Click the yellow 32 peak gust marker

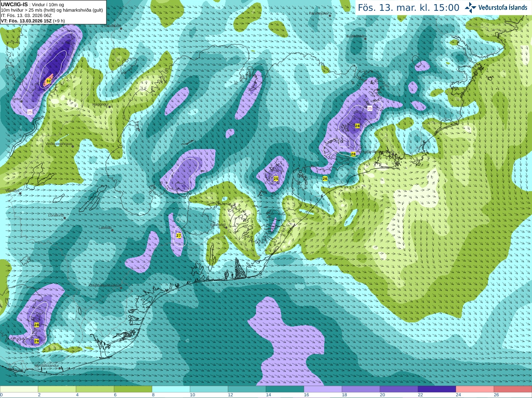(x=49, y=81)
